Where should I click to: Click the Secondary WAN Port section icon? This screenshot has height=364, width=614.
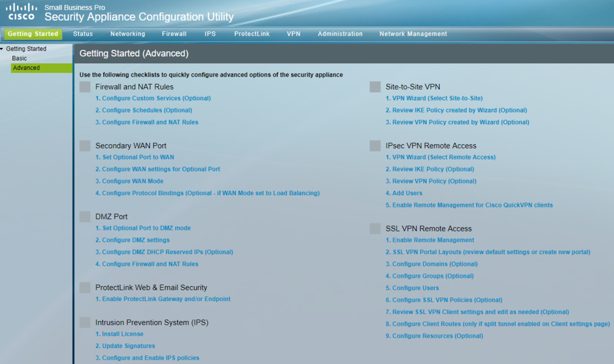(x=85, y=146)
